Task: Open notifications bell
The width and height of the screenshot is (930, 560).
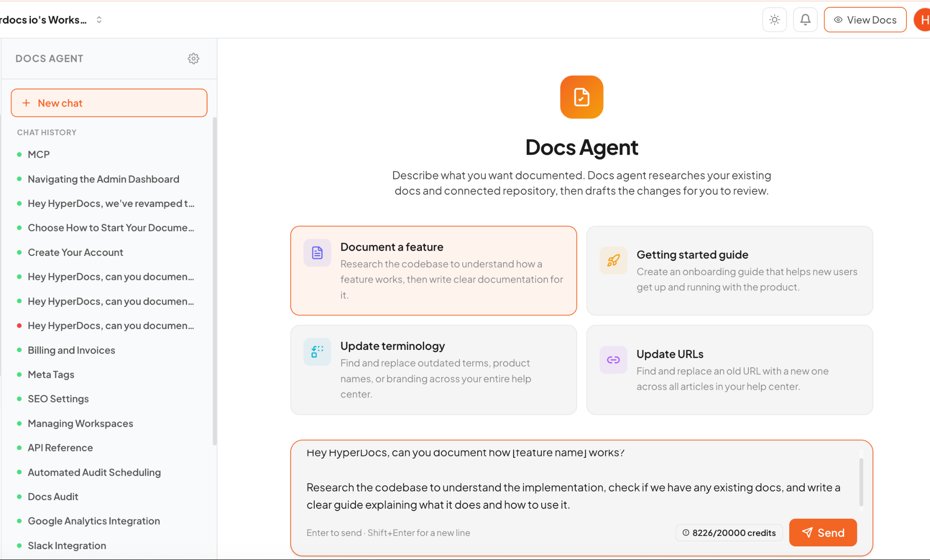Action: (x=805, y=20)
